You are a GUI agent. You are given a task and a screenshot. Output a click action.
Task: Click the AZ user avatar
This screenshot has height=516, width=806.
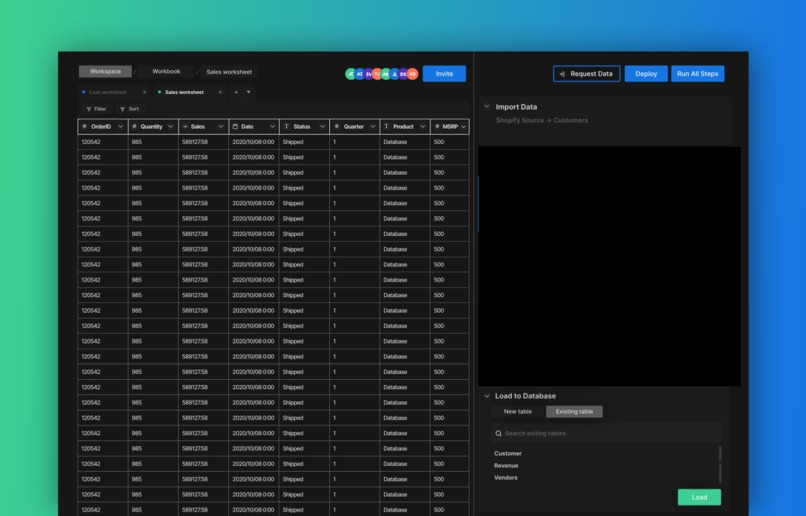click(360, 74)
